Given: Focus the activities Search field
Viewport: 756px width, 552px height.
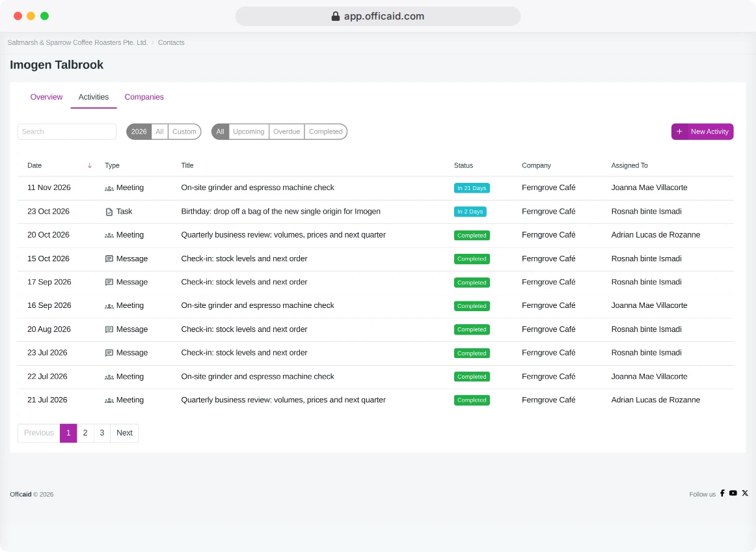Looking at the screenshot, I should pyautogui.click(x=67, y=131).
